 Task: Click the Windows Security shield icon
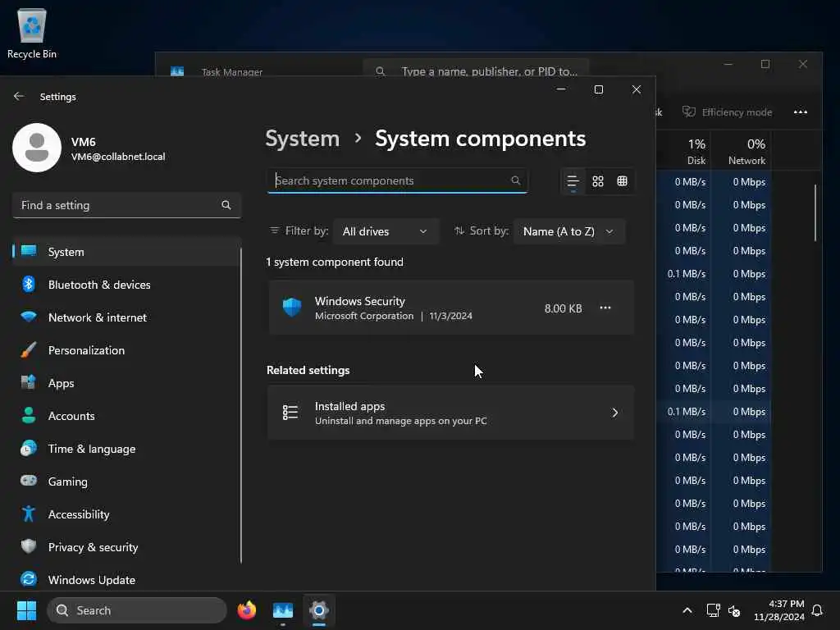[292, 308]
